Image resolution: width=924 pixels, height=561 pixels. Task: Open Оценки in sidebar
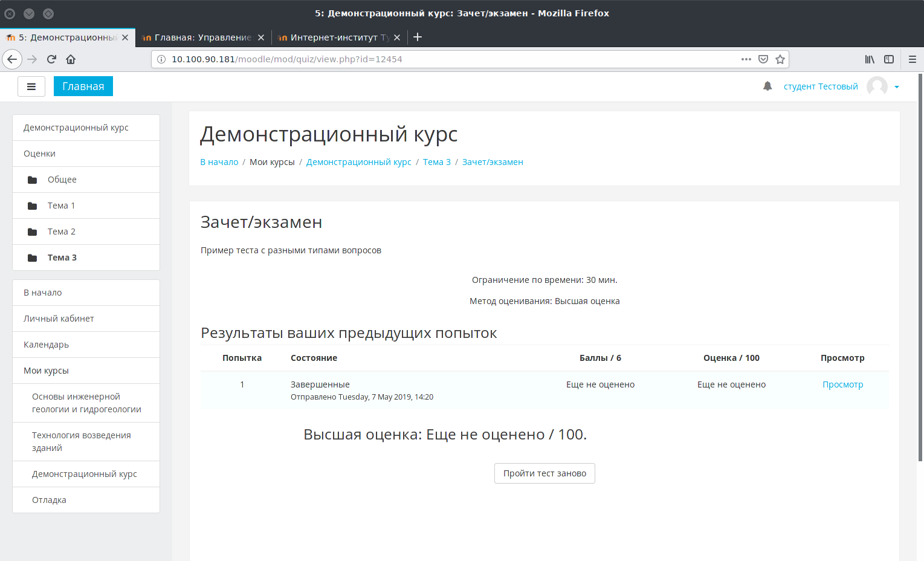pyautogui.click(x=86, y=154)
